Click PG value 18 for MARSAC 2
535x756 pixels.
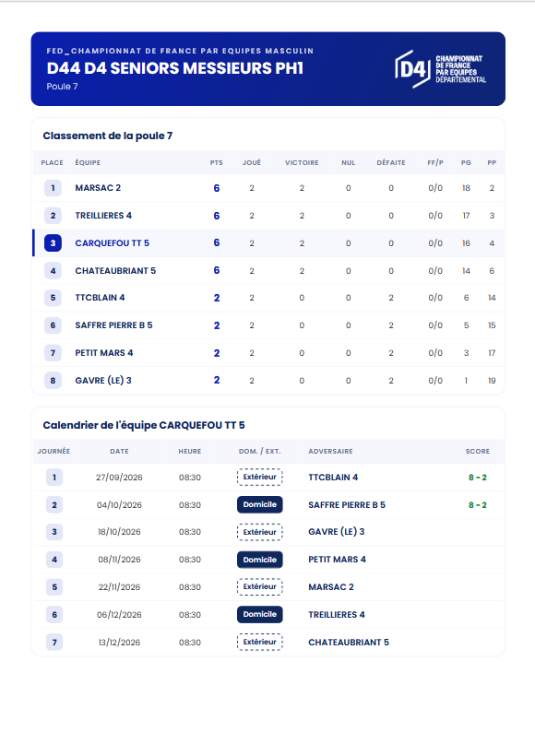(x=466, y=188)
